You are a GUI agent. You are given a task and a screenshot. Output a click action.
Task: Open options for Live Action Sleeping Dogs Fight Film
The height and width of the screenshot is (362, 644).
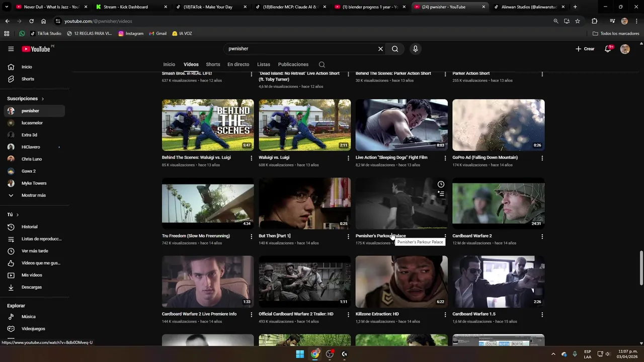click(x=445, y=158)
